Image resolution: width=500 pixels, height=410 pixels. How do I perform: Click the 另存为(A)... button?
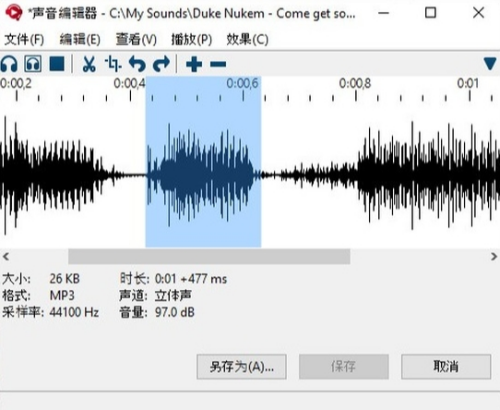[x=242, y=367]
